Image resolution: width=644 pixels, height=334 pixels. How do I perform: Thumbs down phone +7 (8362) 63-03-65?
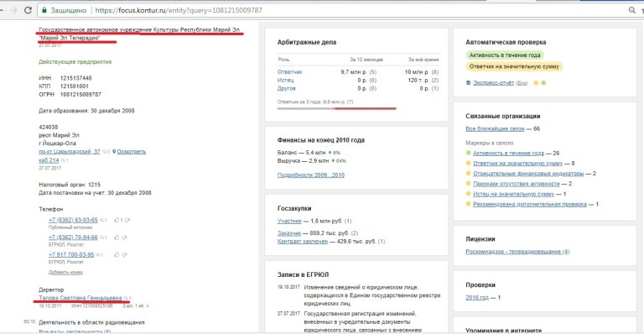[x=127, y=220]
